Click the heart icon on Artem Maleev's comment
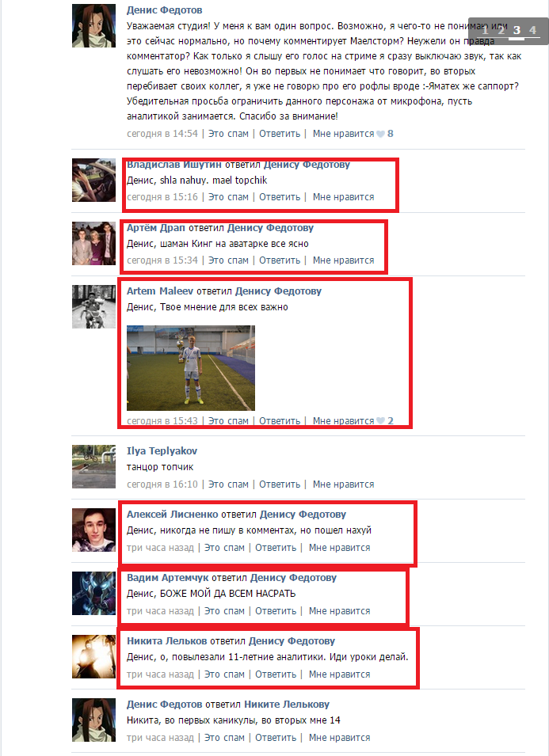 point(380,421)
